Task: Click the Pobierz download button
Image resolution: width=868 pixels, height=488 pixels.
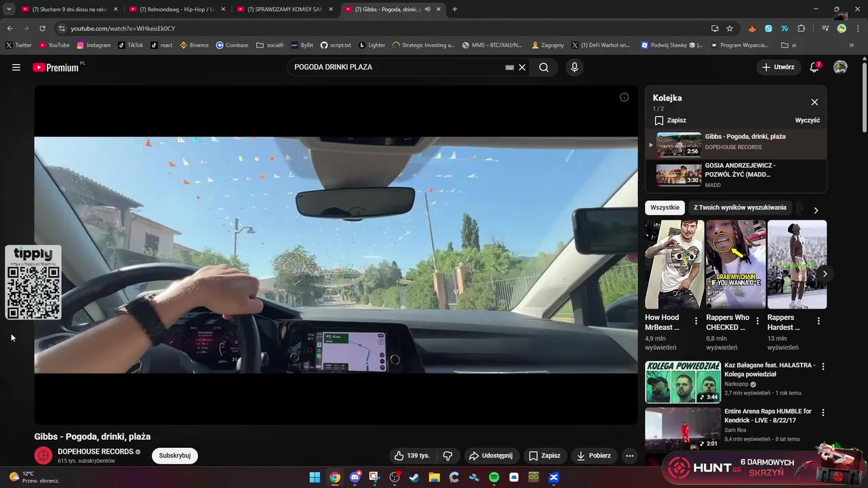Action: point(594,455)
